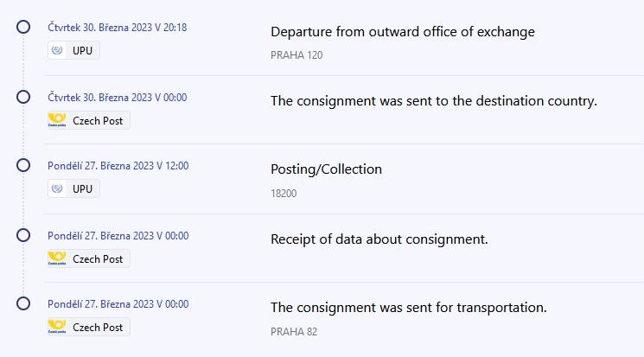The image size is (644, 357).
Task: Select the timeline dot for Posting/Collection event
Action: (23, 165)
